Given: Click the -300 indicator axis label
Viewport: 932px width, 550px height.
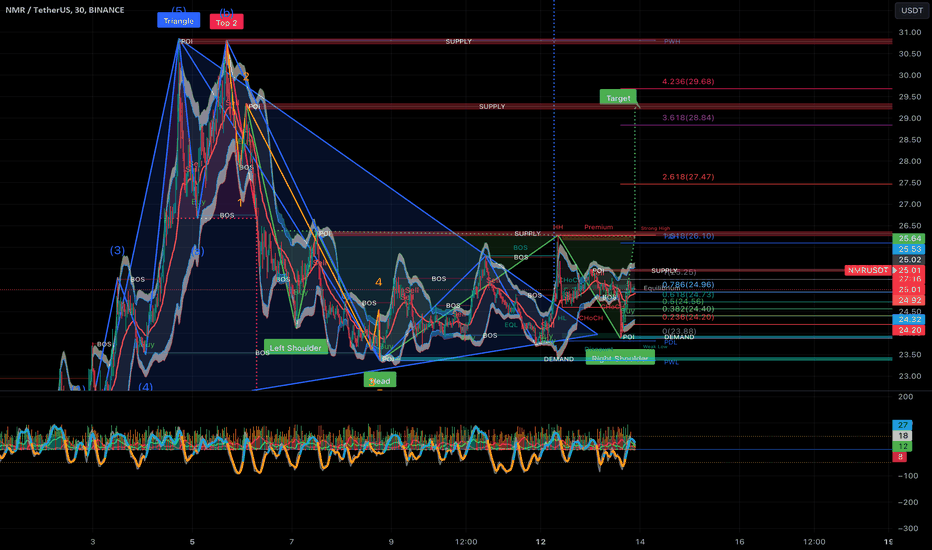Looking at the screenshot, I should coord(908,528).
